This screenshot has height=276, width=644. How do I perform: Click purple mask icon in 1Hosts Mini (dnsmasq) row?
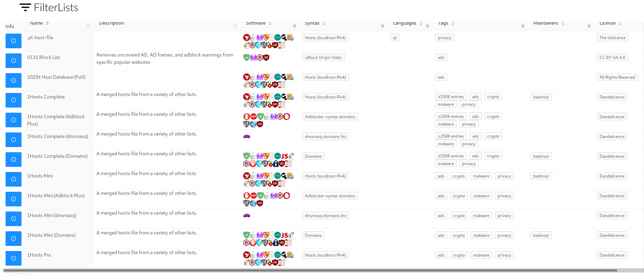click(x=246, y=216)
